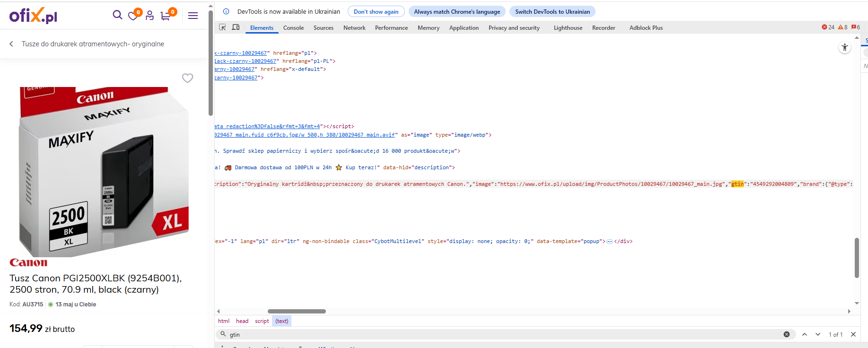Click the gtin search input field
The image size is (868, 348).
(x=504, y=334)
